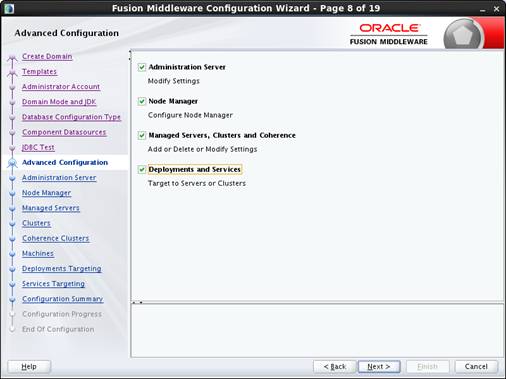The height and width of the screenshot is (379, 506).
Task: Click the Managed Servers step bullet
Action: [12, 209]
